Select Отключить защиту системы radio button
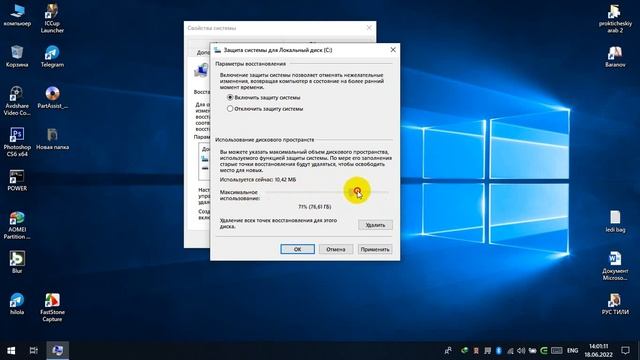 click(x=230, y=109)
